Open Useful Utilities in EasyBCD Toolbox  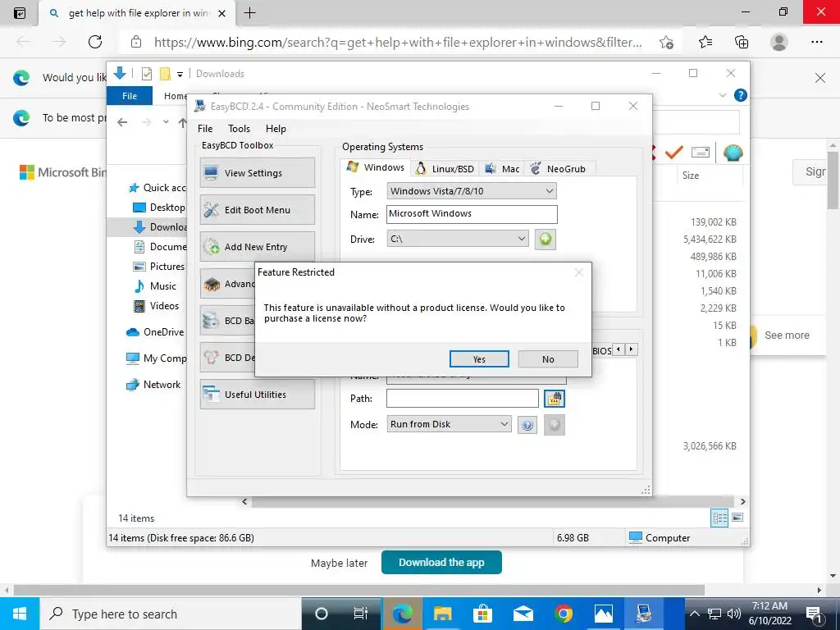pyautogui.click(x=257, y=395)
